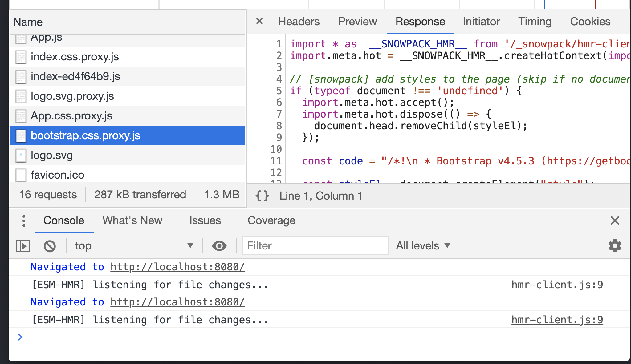Switch to the Coverage tab

click(271, 220)
